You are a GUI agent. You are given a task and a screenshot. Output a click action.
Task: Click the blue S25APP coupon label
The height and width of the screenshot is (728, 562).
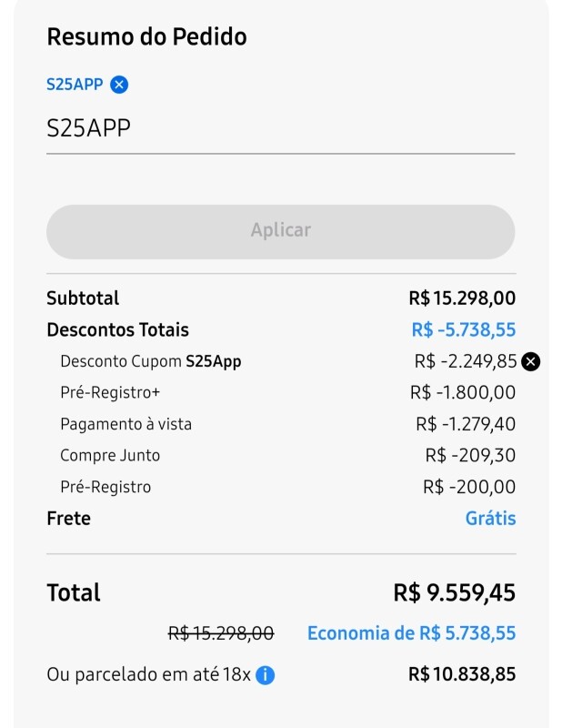[x=75, y=85]
